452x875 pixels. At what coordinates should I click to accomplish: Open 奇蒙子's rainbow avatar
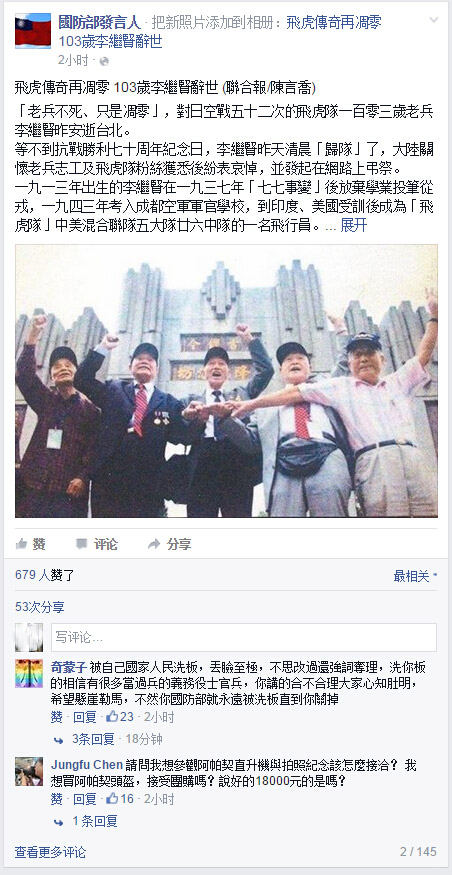point(28,673)
